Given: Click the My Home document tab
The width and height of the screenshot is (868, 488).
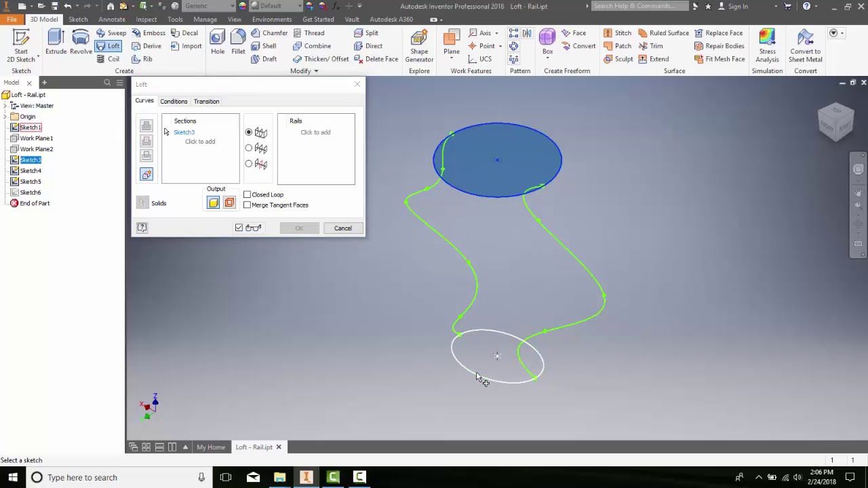Looking at the screenshot, I should (x=211, y=447).
